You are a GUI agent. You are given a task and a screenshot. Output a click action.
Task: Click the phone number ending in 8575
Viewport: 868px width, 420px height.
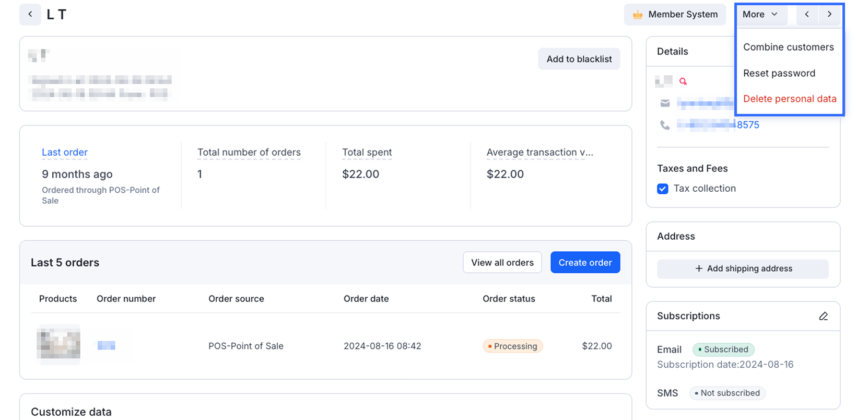pyautogui.click(x=747, y=125)
